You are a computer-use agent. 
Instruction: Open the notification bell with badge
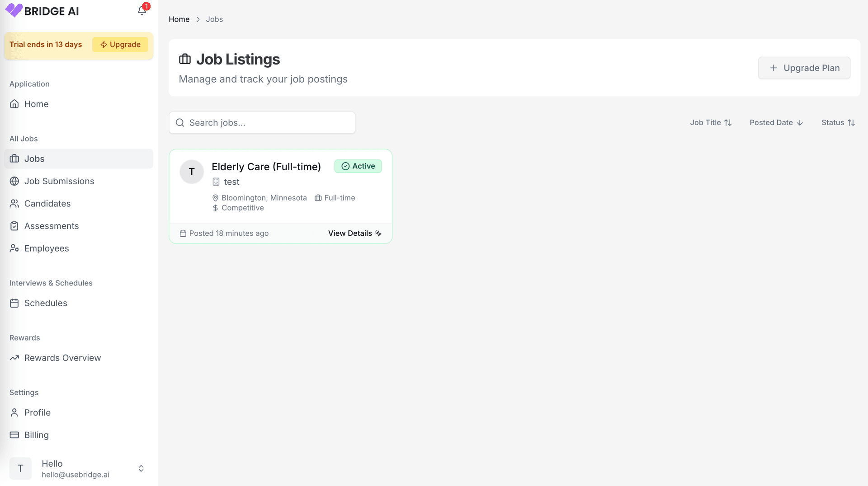[x=142, y=11]
